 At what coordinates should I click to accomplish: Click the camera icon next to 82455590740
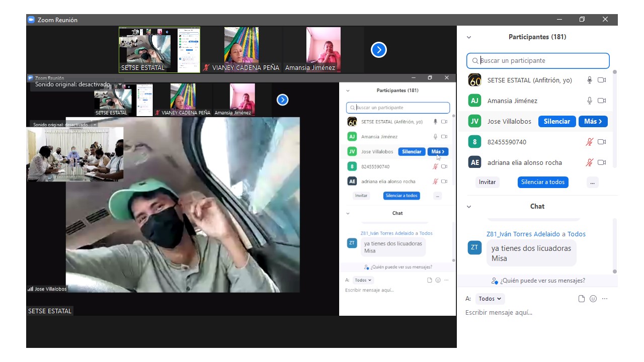[601, 142]
